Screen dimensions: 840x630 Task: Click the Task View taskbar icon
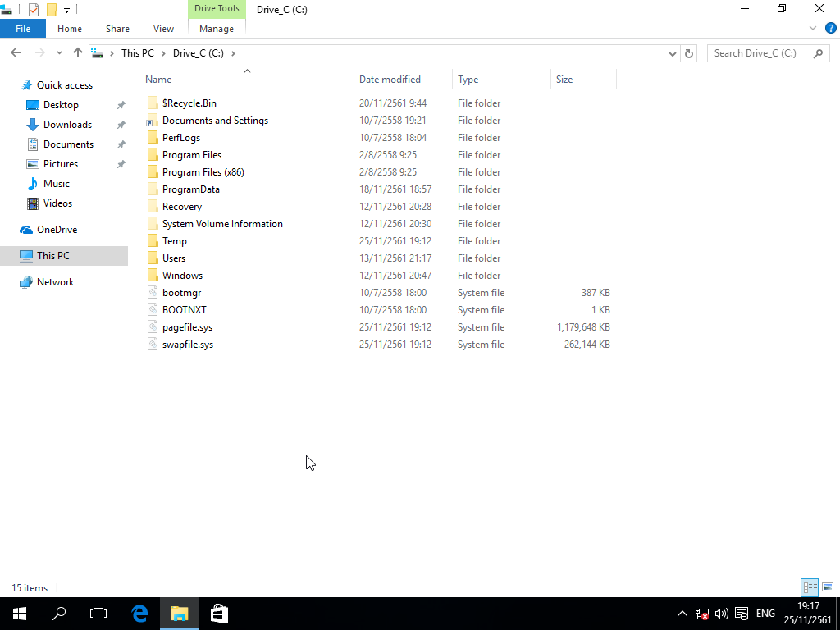point(98,613)
